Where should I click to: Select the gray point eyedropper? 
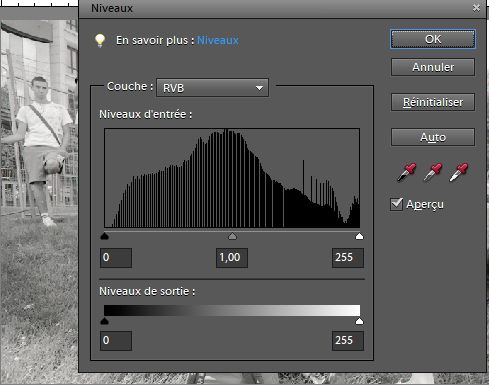click(433, 172)
